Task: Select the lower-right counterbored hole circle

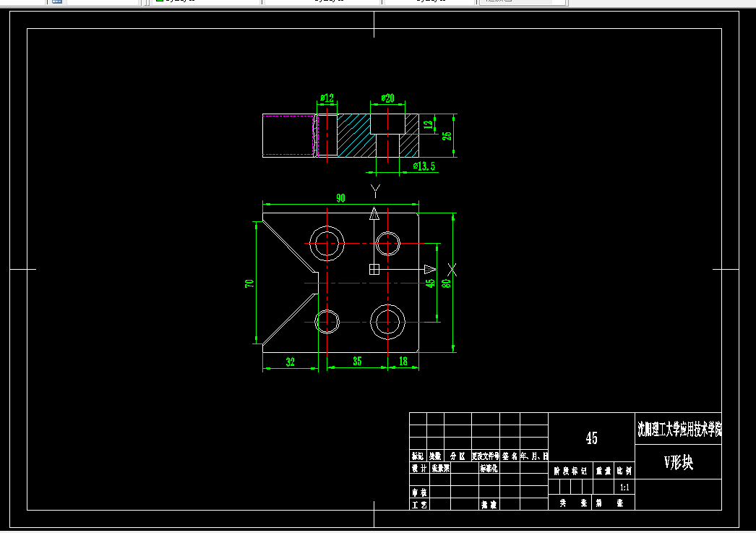Action: click(387, 322)
